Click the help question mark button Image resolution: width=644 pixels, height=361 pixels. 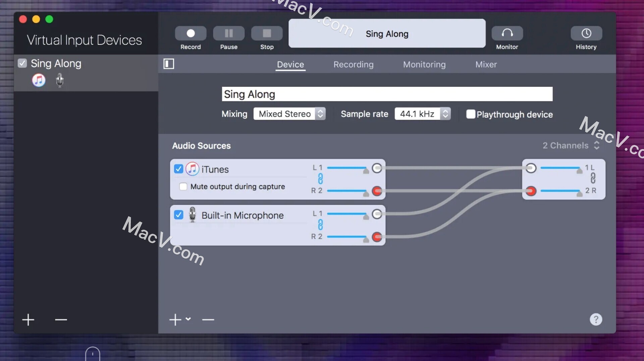[596, 319]
